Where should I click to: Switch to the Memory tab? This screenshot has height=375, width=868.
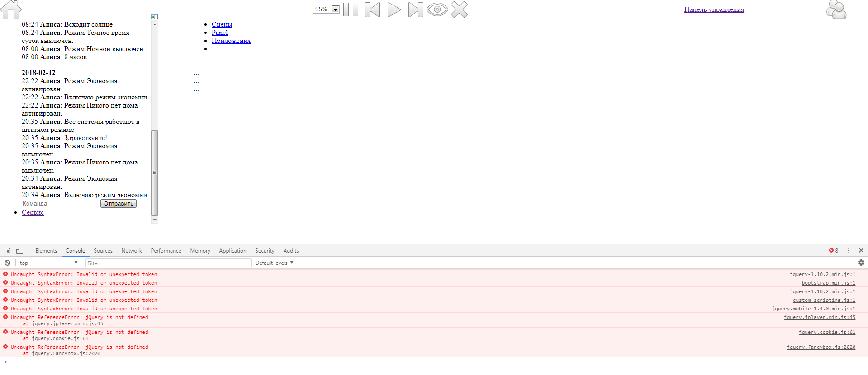[x=200, y=251]
